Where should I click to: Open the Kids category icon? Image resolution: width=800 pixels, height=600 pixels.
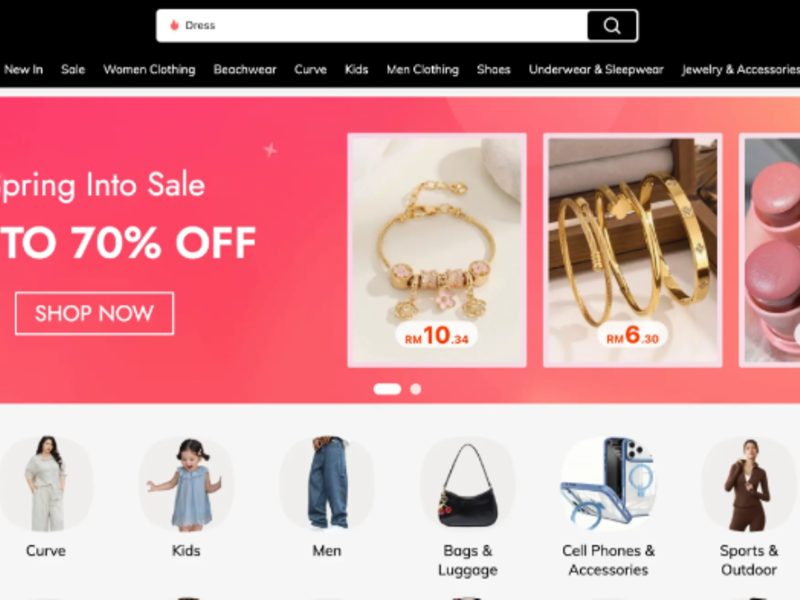pyautogui.click(x=186, y=484)
